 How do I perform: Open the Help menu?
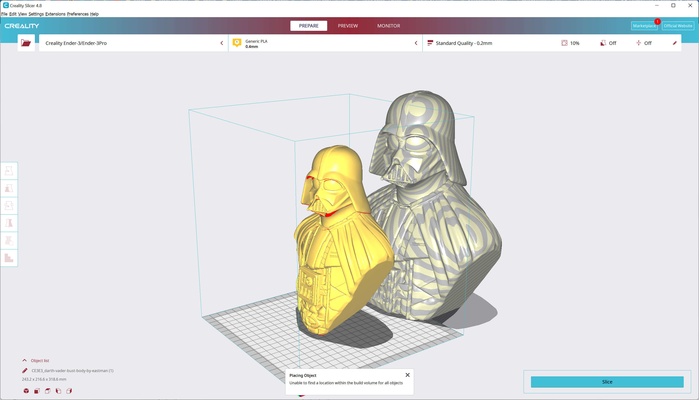[x=95, y=14]
